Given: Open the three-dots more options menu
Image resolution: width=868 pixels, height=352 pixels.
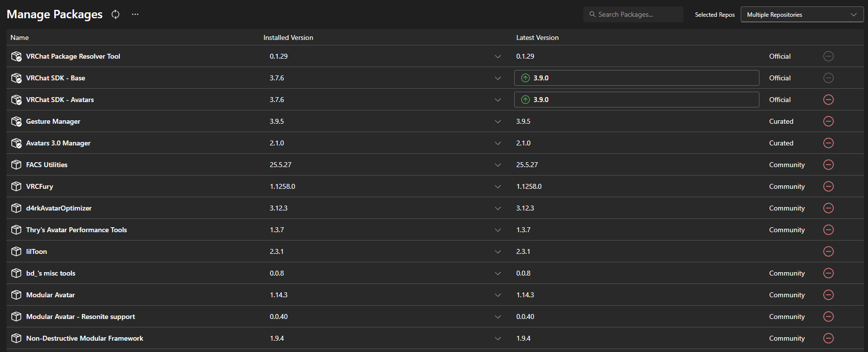Looking at the screenshot, I should (x=135, y=14).
